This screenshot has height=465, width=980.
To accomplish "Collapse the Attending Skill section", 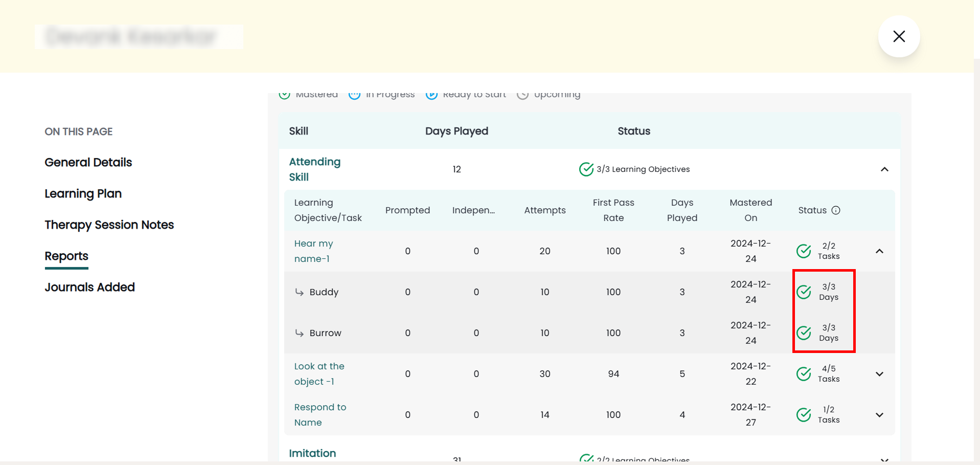I will pos(884,169).
